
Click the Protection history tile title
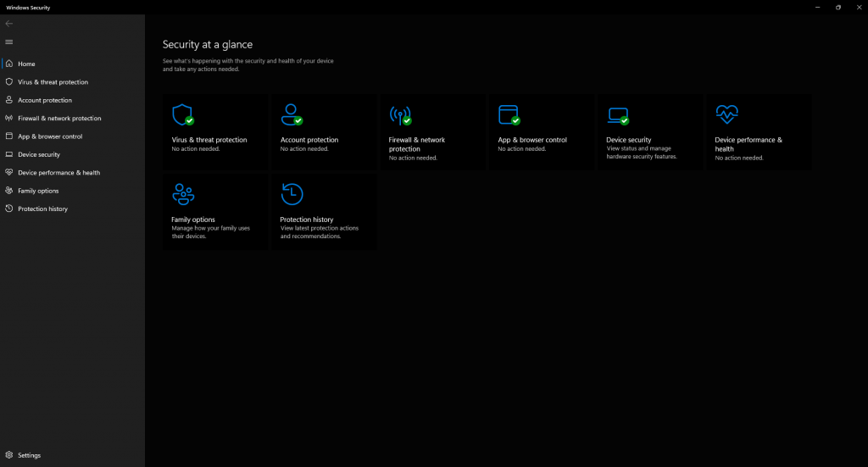tap(307, 220)
